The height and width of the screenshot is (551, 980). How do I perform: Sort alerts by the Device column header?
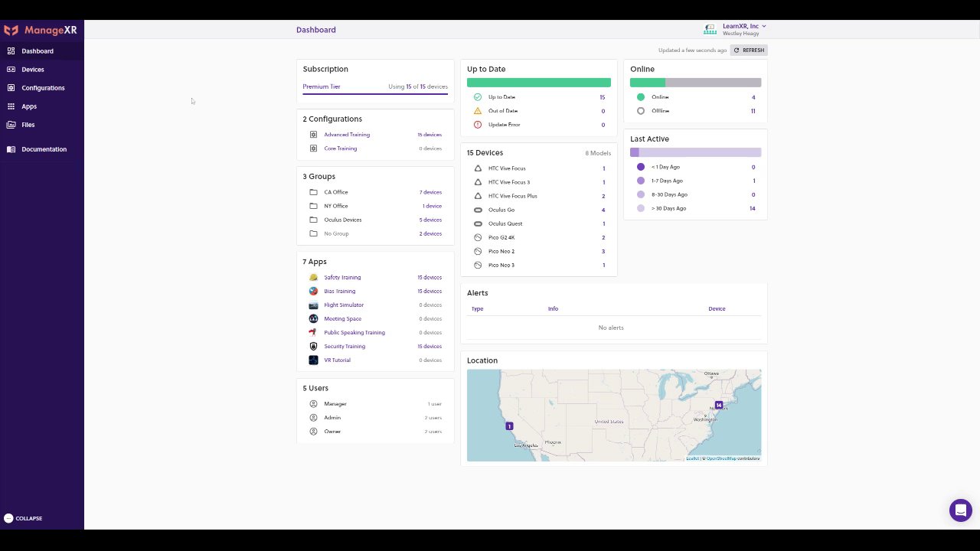coord(717,309)
